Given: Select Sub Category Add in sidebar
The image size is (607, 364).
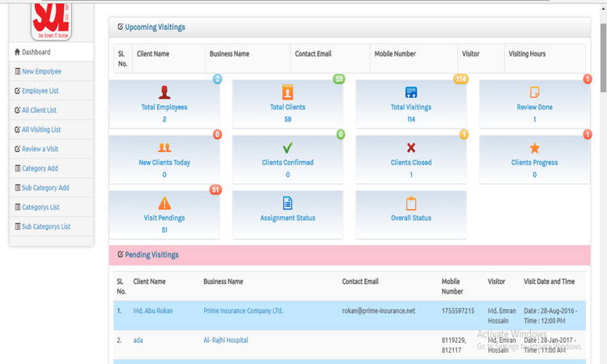Looking at the screenshot, I should coord(45,188).
